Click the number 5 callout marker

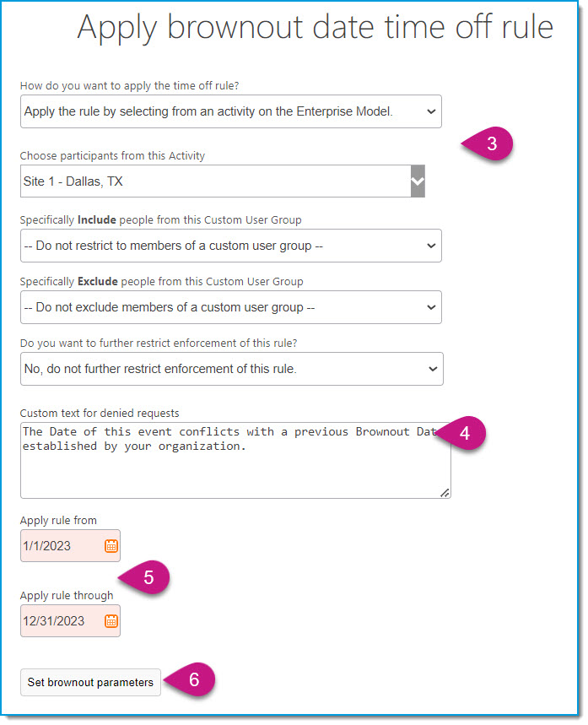(x=145, y=577)
